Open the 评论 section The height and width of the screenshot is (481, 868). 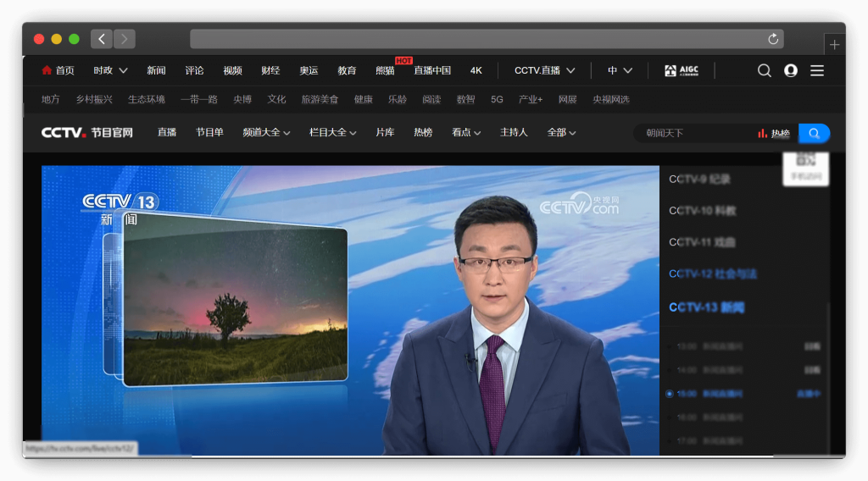pyautogui.click(x=194, y=70)
